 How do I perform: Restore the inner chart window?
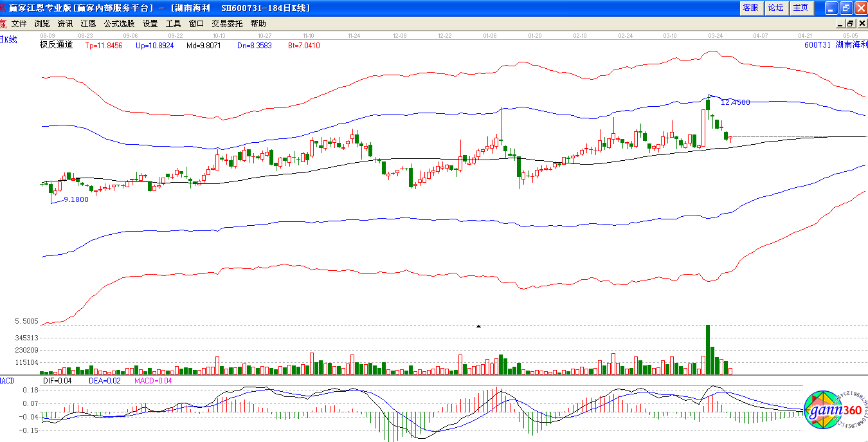(851, 23)
